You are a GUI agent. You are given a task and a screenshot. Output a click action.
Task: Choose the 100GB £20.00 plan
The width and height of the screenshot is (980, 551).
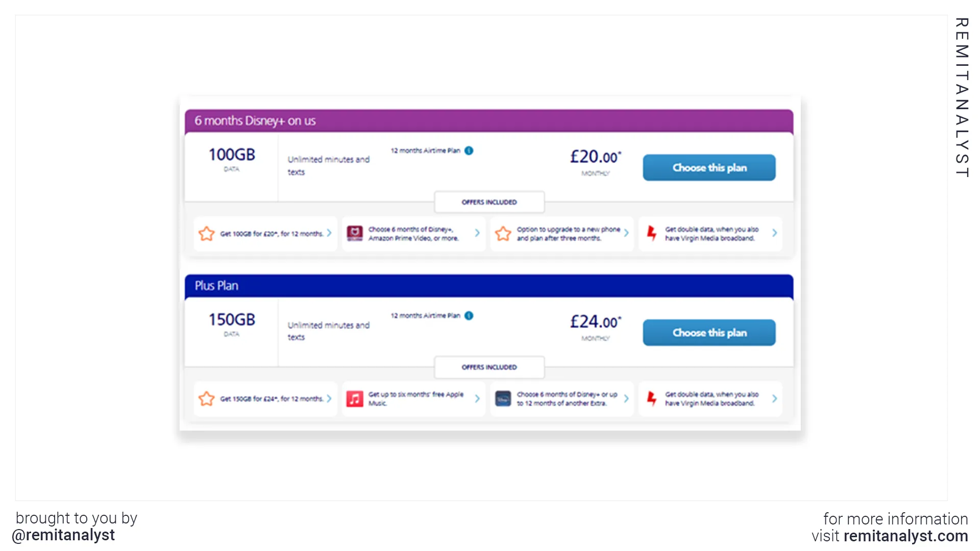(x=709, y=167)
